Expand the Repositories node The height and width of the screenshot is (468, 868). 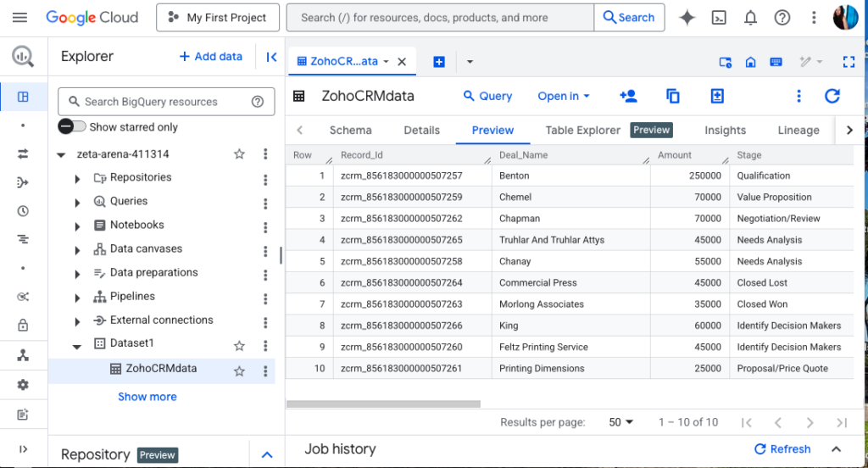tap(77, 178)
